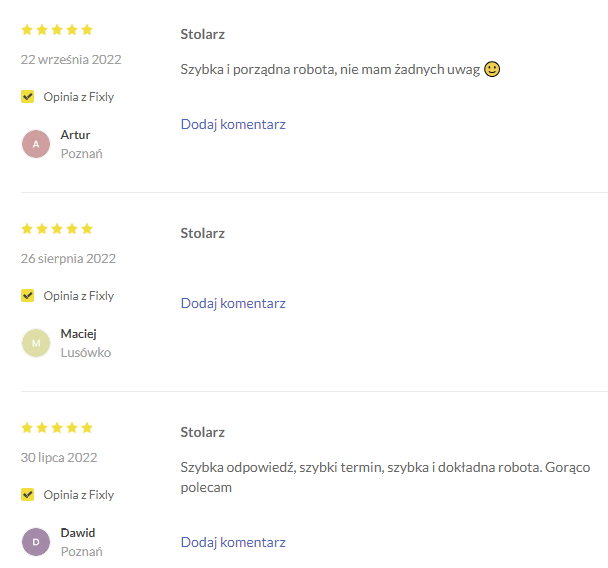
Task: Click the reviewer name Dawid
Action: tap(78, 533)
